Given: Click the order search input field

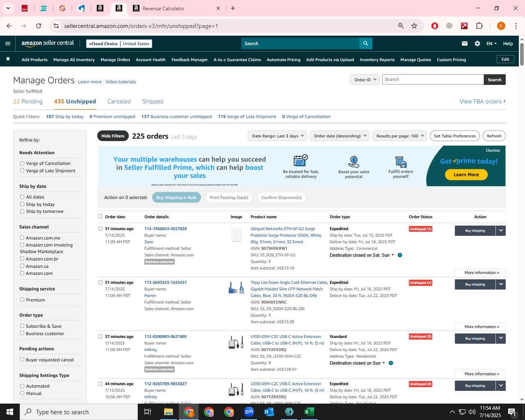Looking at the screenshot, I should tap(433, 80).
